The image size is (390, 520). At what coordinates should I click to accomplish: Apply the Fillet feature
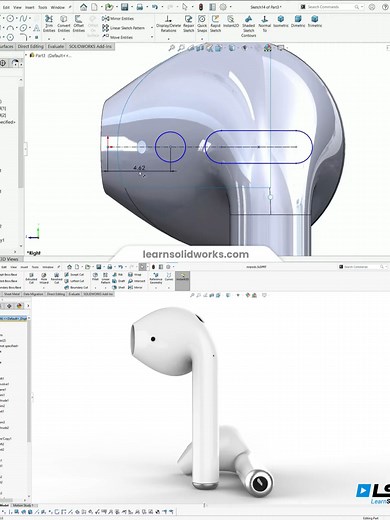point(95,277)
